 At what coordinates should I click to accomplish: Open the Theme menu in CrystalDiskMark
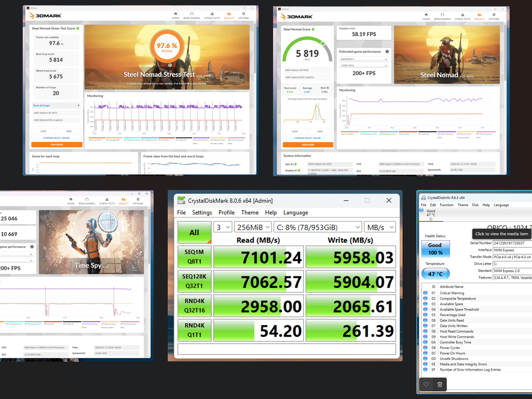(250, 212)
